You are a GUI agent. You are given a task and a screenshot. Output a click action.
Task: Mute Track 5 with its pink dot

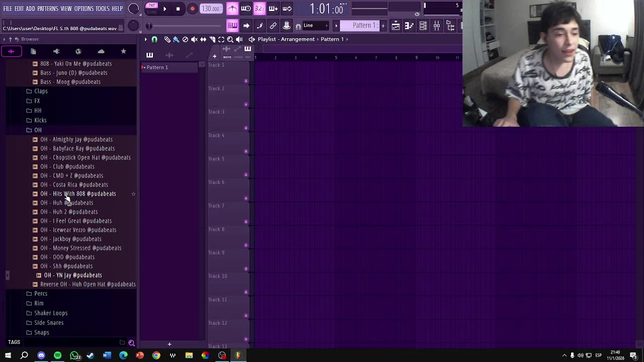point(246,175)
